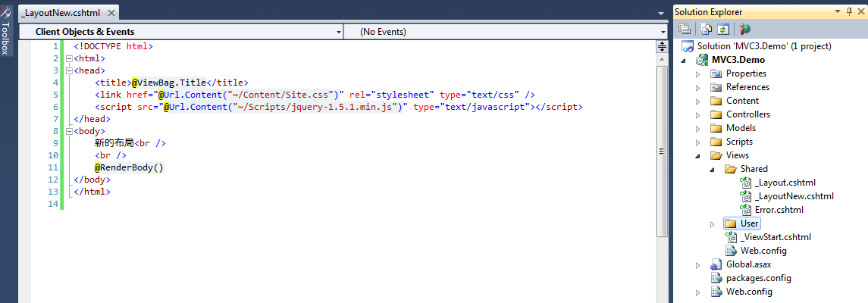Close the _LayoutNew.cshtml tab

[x=111, y=14]
